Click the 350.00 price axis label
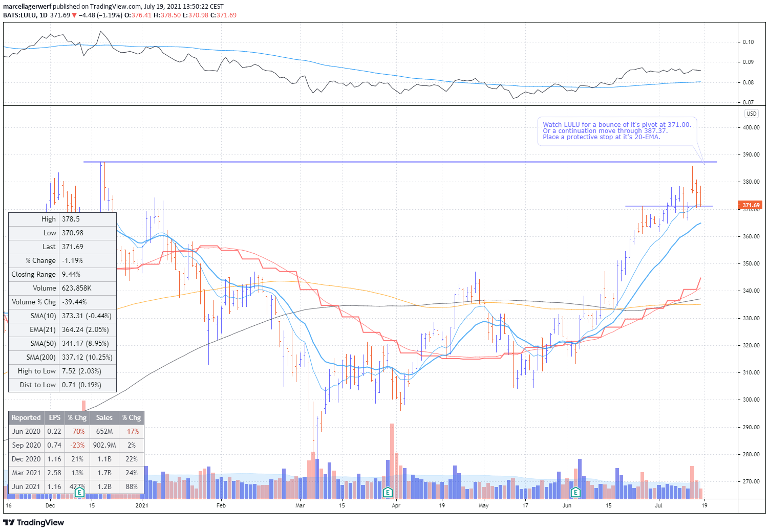Screen dimensions: 769x532 click(751, 263)
